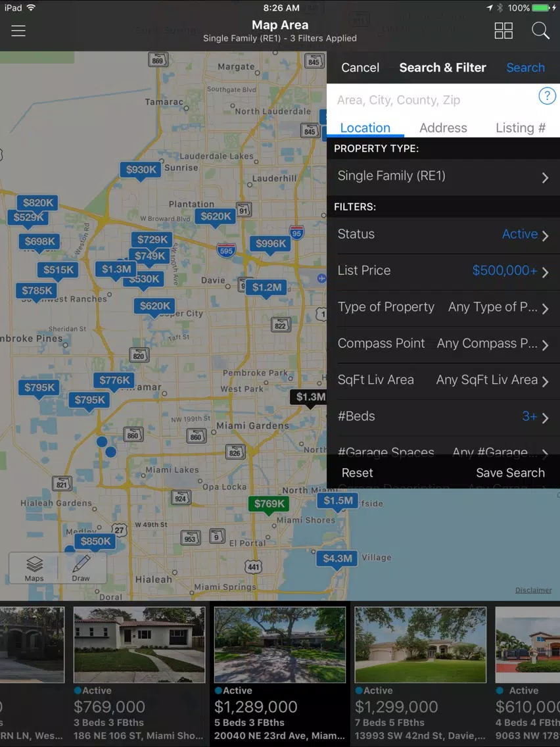Tap the battery status indicator
This screenshot has height=747, width=560.
pos(542,8)
